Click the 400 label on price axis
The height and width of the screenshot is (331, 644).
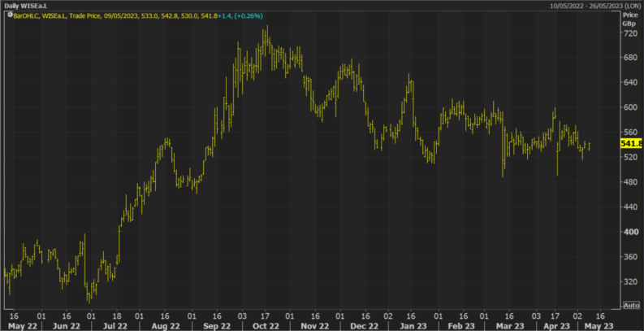[x=629, y=232]
